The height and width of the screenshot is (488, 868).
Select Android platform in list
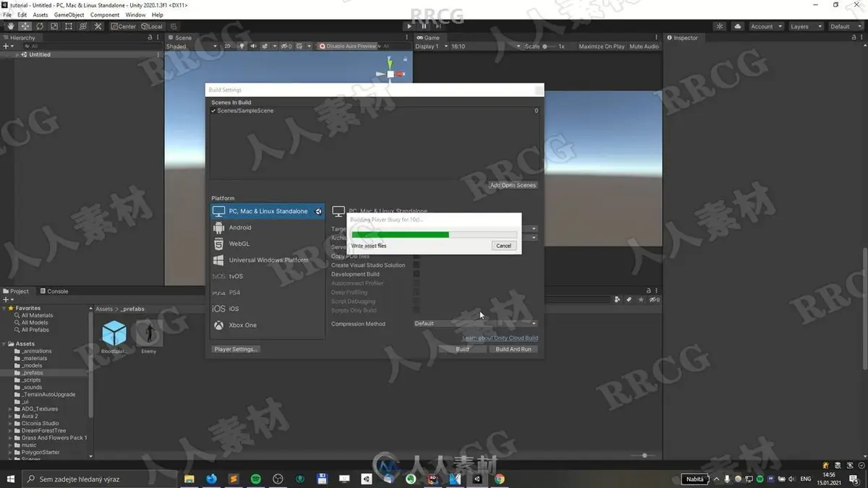point(268,228)
